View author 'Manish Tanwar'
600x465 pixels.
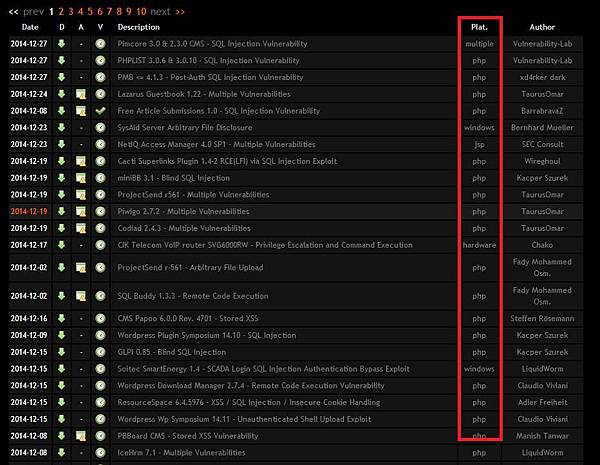point(543,436)
